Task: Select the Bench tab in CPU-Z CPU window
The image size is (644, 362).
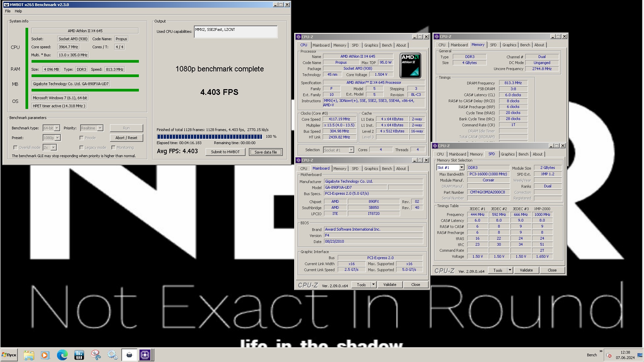Action: (x=387, y=45)
